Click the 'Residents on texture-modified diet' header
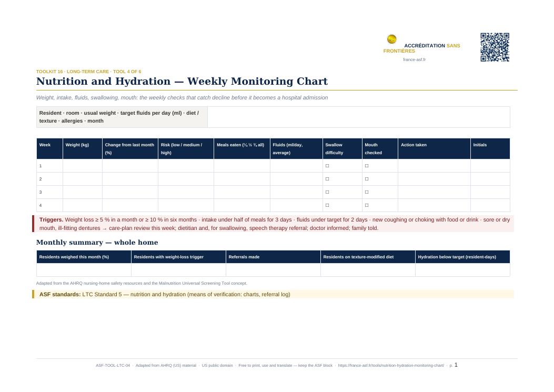Screen dimensions: 554x392 368,257
